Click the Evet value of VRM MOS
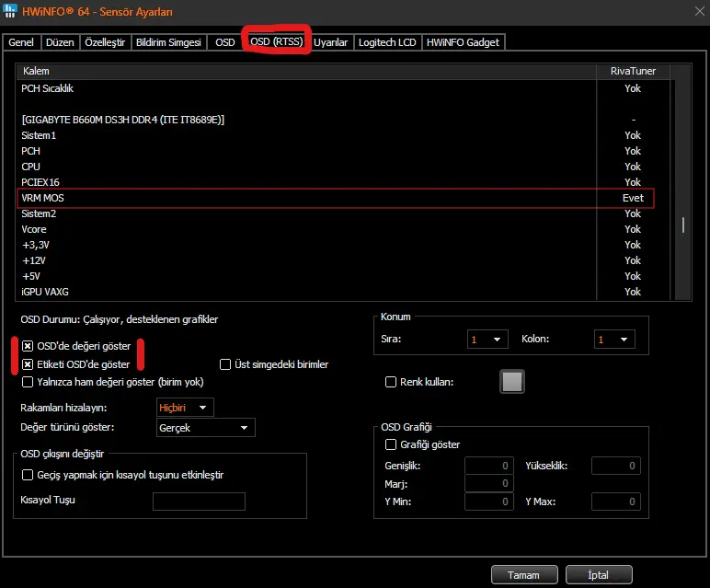 pos(633,198)
